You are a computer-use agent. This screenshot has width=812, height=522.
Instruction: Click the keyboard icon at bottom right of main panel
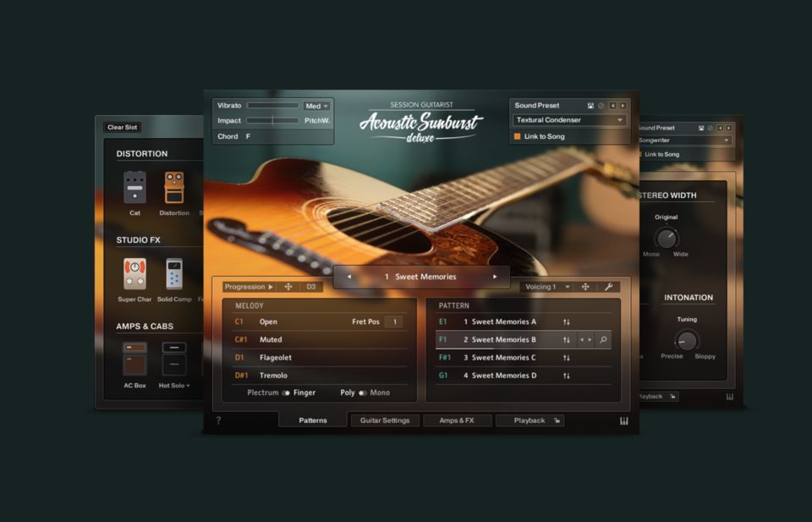(x=624, y=421)
